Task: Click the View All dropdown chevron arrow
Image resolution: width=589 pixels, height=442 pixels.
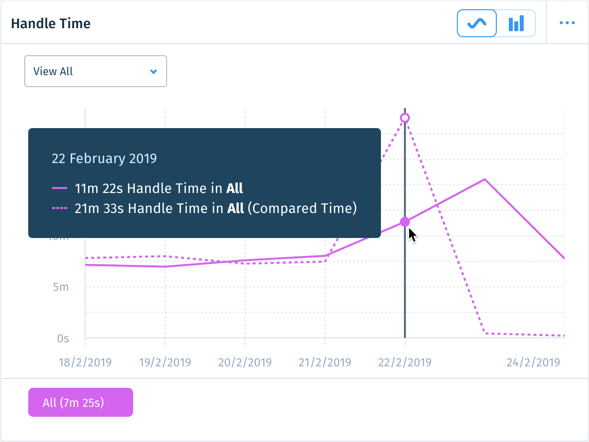Action: [153, 71]
